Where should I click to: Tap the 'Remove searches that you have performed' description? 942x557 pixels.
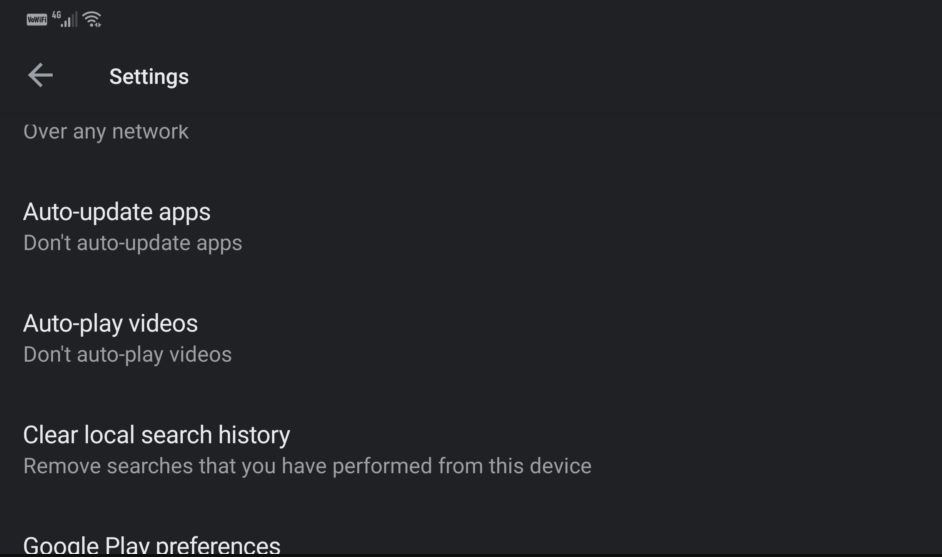click(x=307, y=466)
